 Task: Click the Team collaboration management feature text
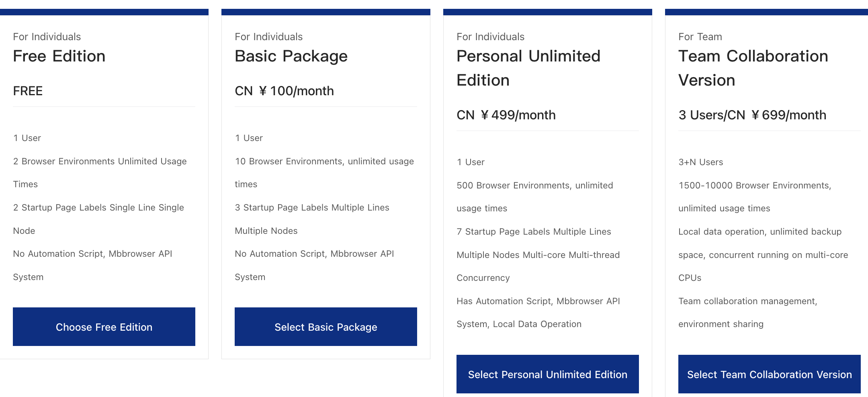click(747, 301)
